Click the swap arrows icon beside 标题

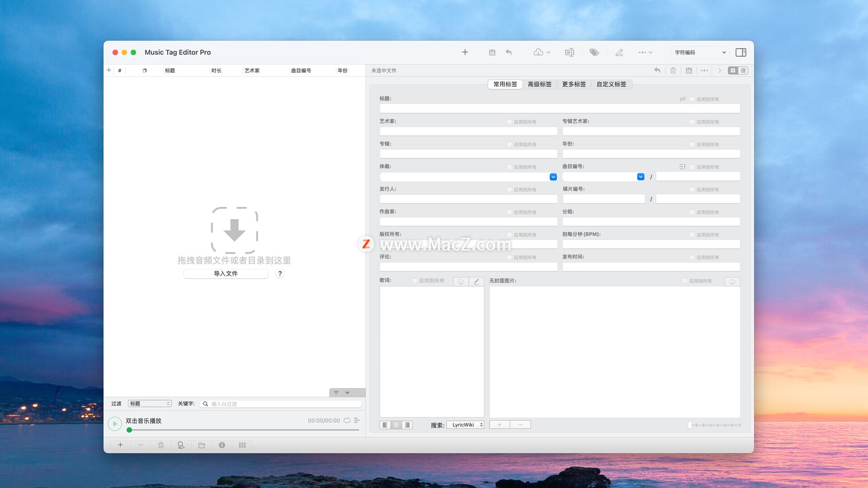coord(683,99)
